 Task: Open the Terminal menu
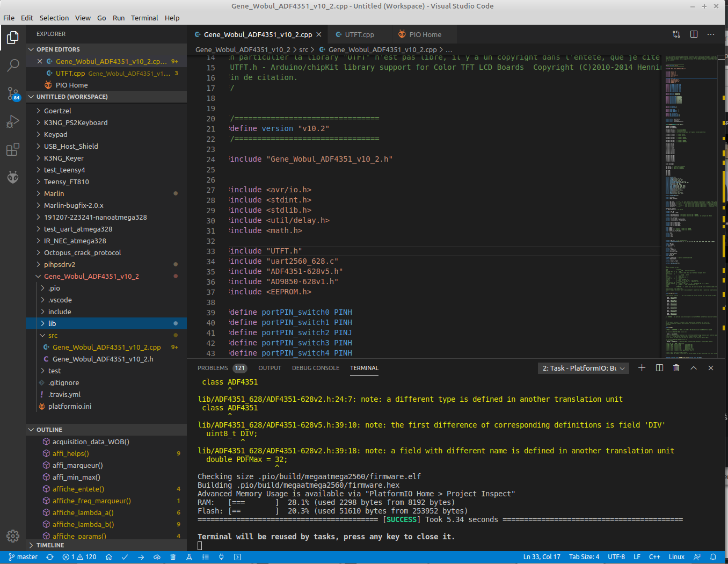tap(144, 18)
